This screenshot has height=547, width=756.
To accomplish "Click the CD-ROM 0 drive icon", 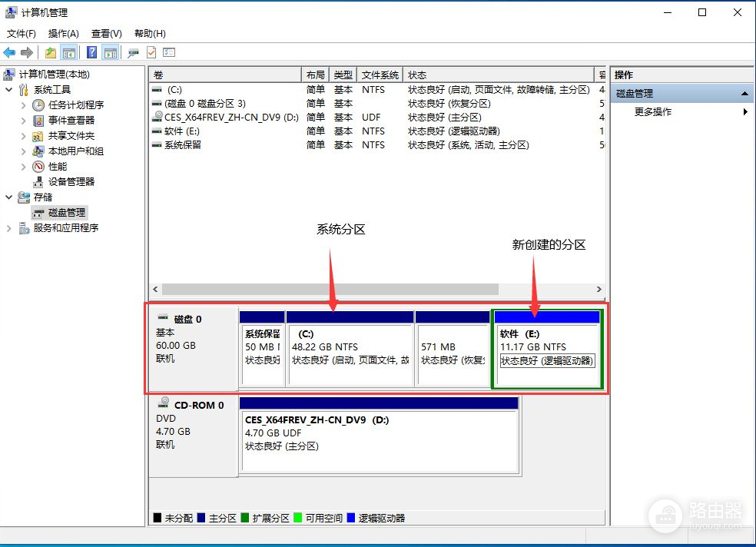I will [x=164, y=404].
